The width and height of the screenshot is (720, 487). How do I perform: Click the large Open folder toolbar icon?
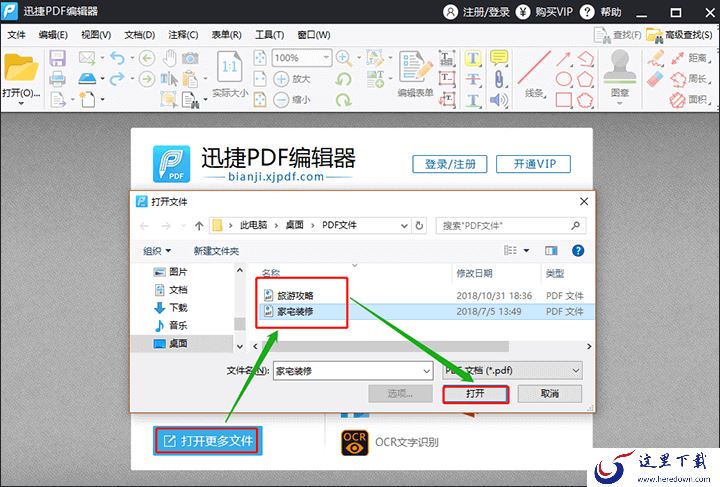click(x=21, y=69)
